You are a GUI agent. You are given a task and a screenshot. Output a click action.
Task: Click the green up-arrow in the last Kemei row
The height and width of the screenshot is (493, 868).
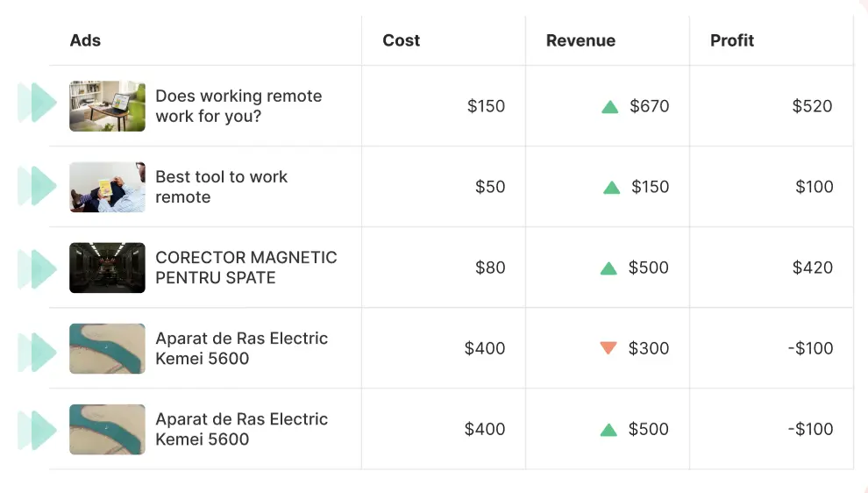[x=608, y=430]
